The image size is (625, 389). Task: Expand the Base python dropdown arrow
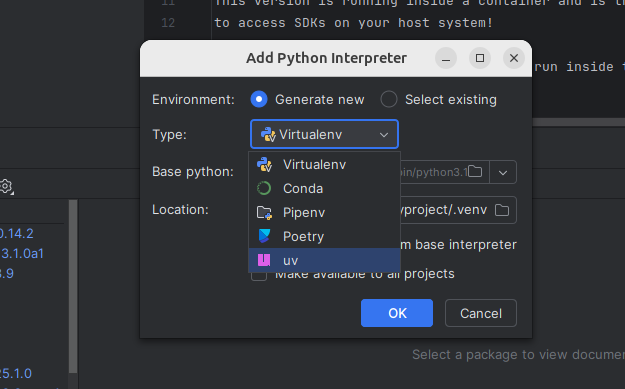pos(503,173)
